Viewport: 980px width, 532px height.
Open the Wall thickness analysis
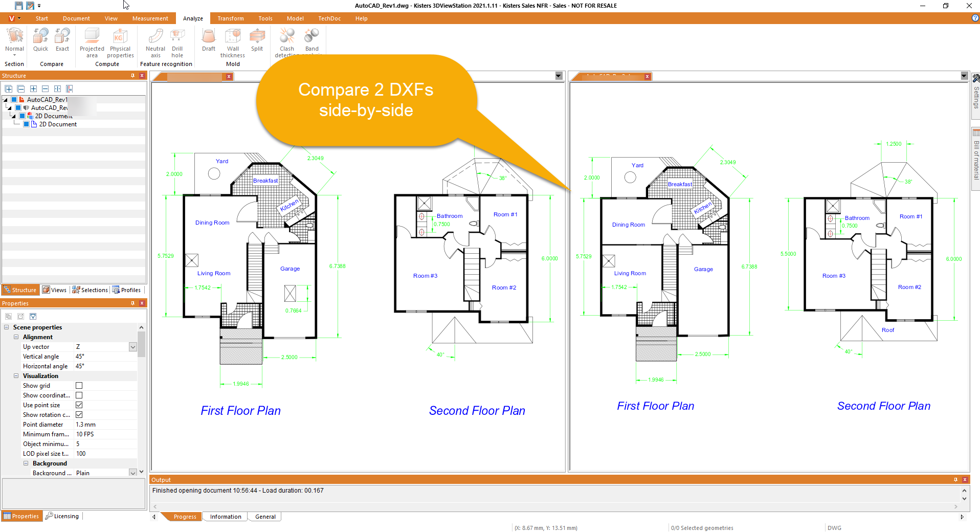click(x=233, y=43)
